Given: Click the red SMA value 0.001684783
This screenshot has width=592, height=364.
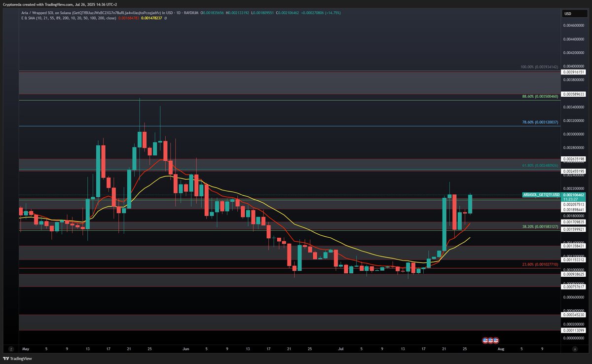Looking at the screenshot, I should pos(130,18).
